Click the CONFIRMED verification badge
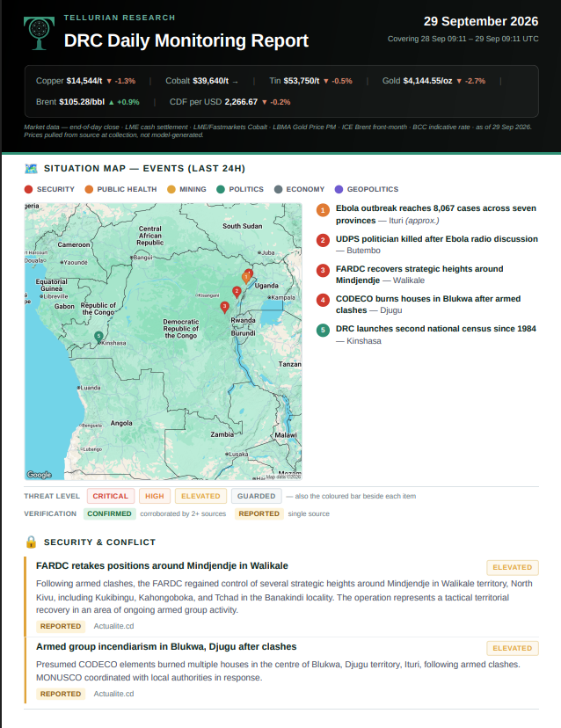The width and height of the screenshot is (561, 728). (x=110, y=513)
